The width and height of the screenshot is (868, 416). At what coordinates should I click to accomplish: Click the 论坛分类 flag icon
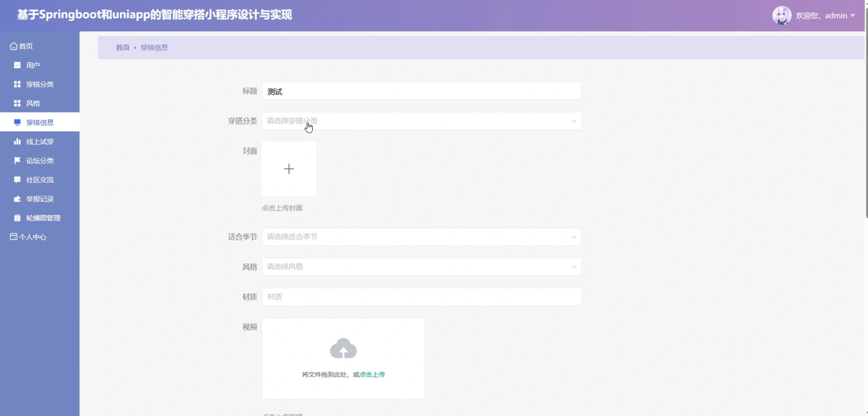click(17, 160)
